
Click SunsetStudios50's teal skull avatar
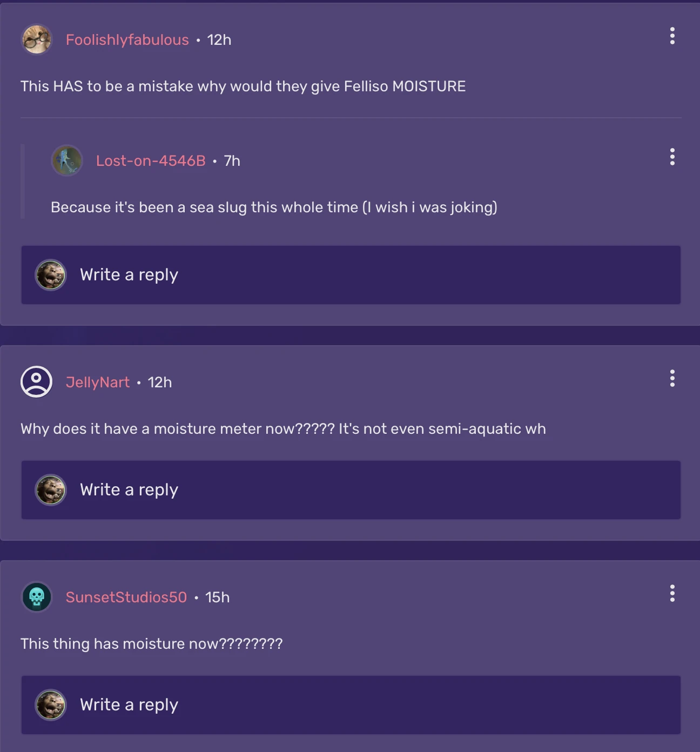pos(36,597)
